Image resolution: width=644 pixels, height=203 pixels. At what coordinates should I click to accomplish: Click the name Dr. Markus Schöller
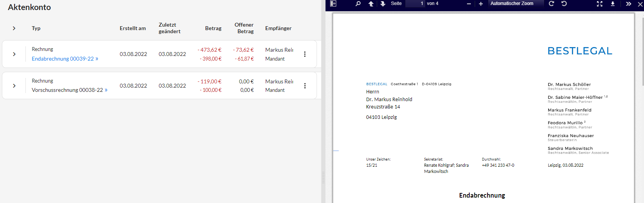[x=569, y=85]
